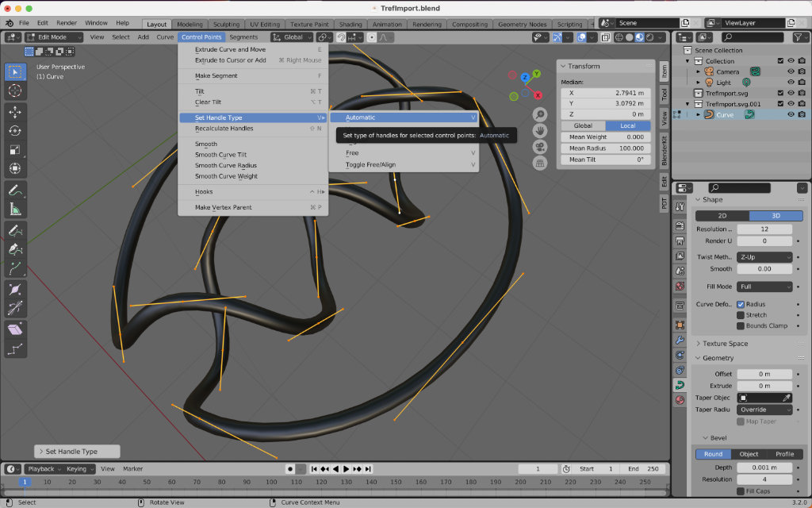The image size is (812, 508).
Task: Click the viewport zoom magnifier icon
Action: click(x=540, y=115)
